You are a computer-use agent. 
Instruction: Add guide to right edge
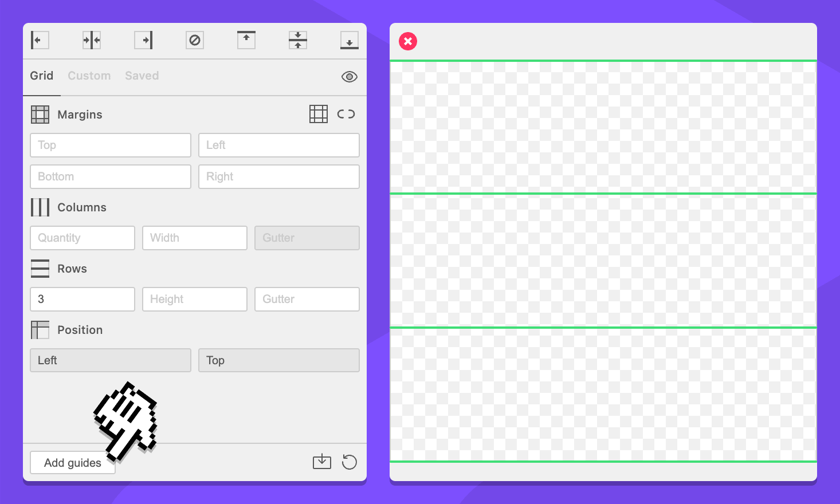point(143,40)
